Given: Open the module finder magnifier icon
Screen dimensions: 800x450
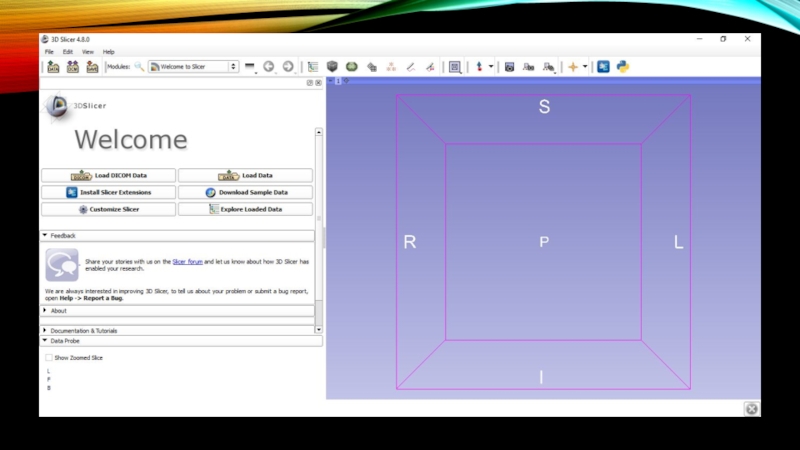Looking at the screenshot, I should click(x=139, y=67).
